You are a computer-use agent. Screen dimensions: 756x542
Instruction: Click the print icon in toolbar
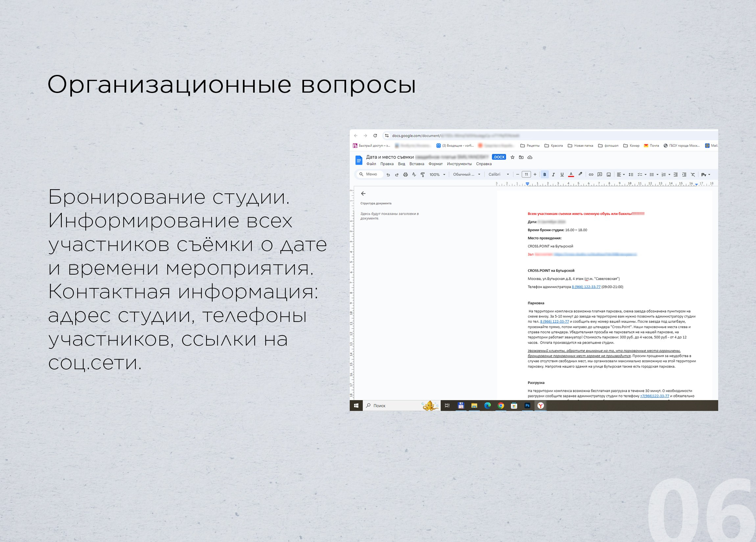tap(405, 174)
